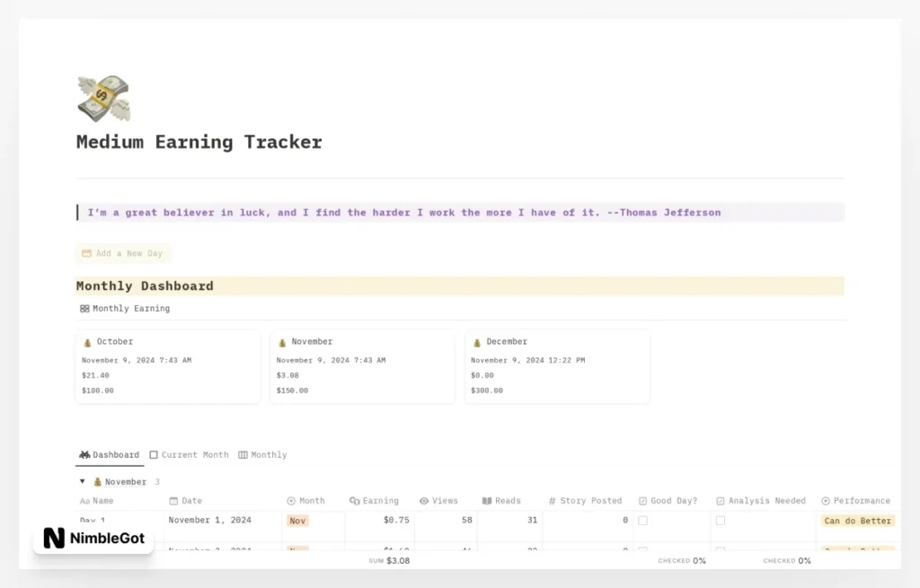The height and width of the screenshot is (588, 920).
Task: Click the money bag icon in November group header
Action: tap(97, 482)
